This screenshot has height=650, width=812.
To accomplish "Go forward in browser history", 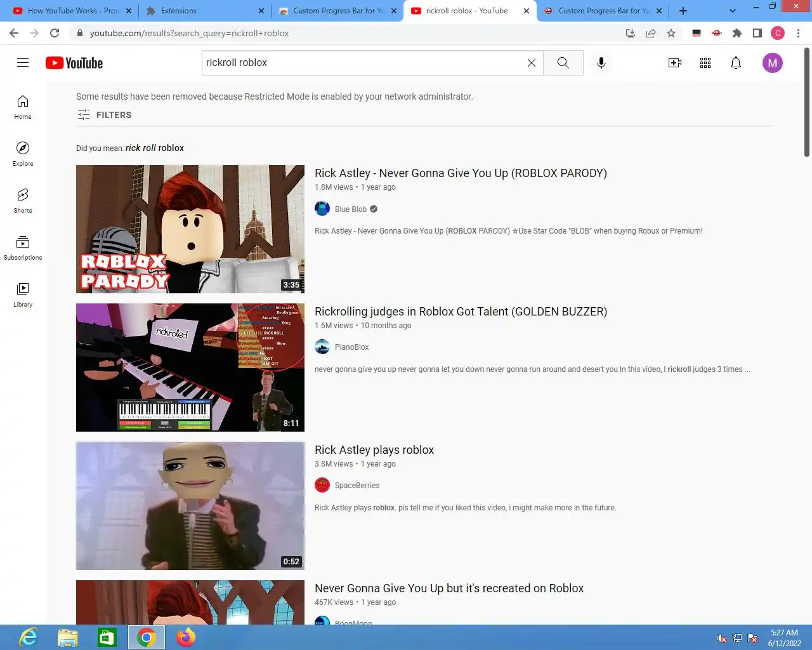I will click(34, 33).
